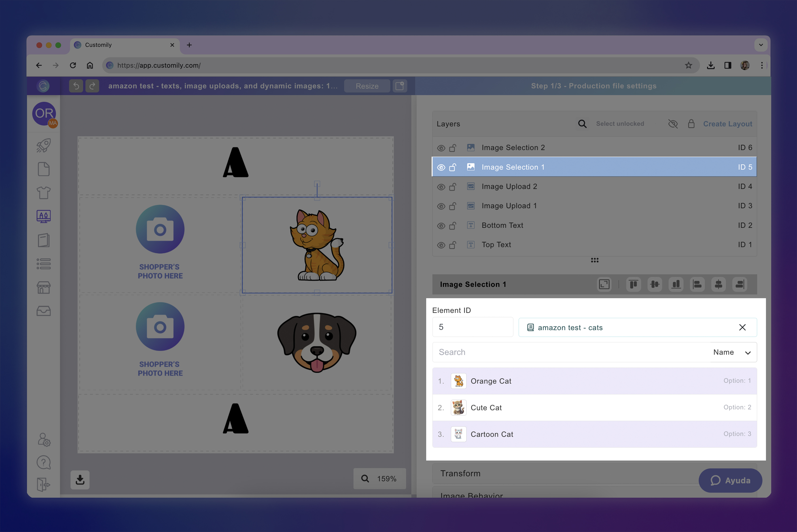Hide the Image Selection 1 layer
This screenshot has width=797, height=532.
tap(441, 167)
